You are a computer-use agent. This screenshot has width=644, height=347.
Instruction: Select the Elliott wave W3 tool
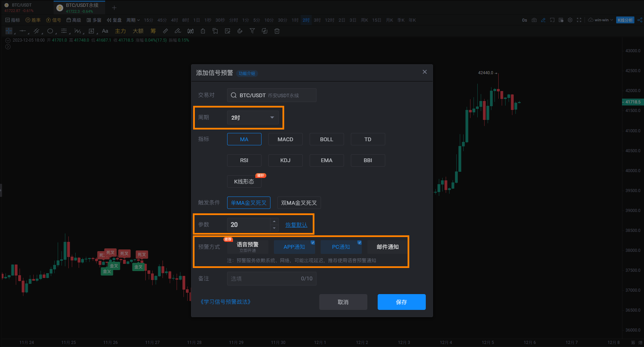(x=78, y=31)
